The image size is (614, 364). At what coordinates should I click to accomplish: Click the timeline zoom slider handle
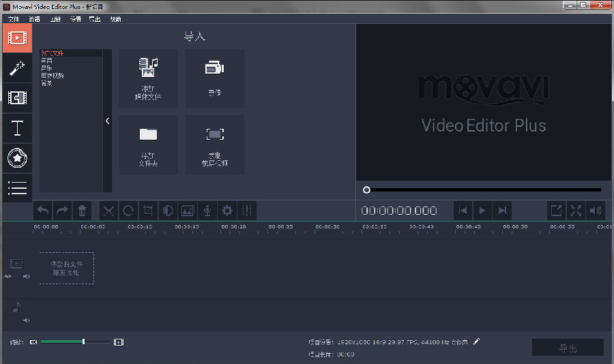tap(83, 342)
